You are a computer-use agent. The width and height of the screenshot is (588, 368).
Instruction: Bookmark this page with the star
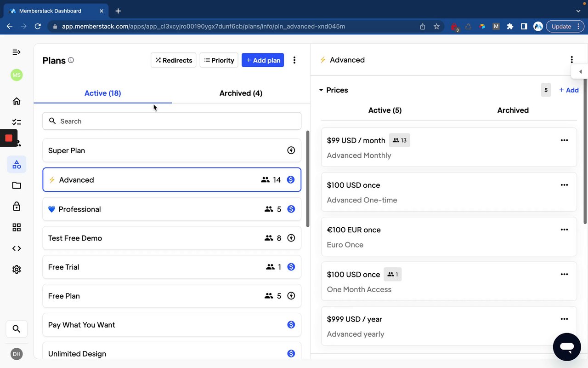coord(436,26)
